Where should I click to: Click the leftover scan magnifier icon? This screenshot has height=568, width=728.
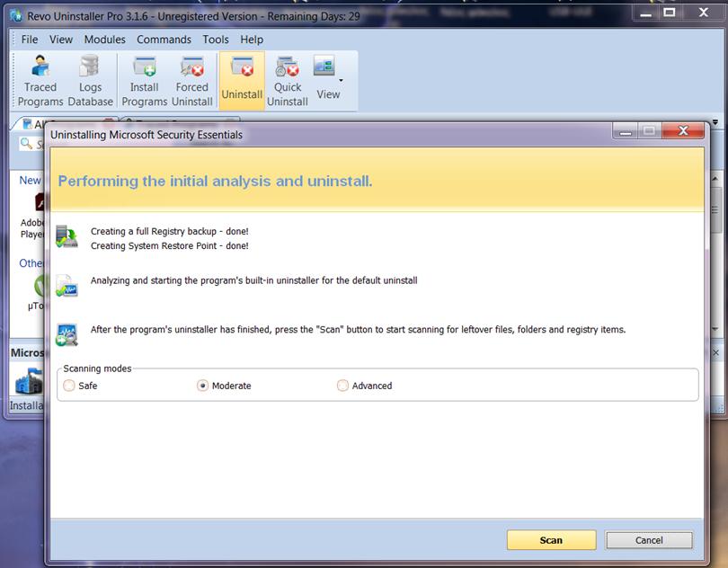click(67, 335)
